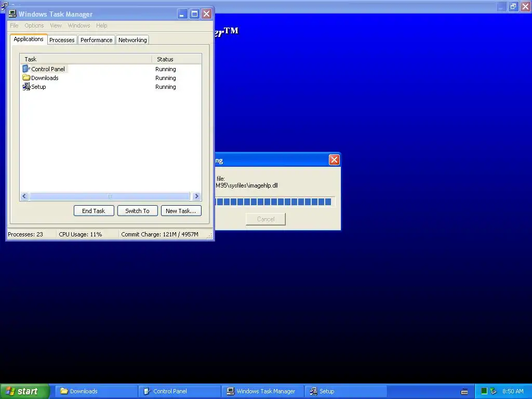Viewport: 532px width, 399px height.
Task: Click the Commit Charge status entry
Action: (160, 234)
